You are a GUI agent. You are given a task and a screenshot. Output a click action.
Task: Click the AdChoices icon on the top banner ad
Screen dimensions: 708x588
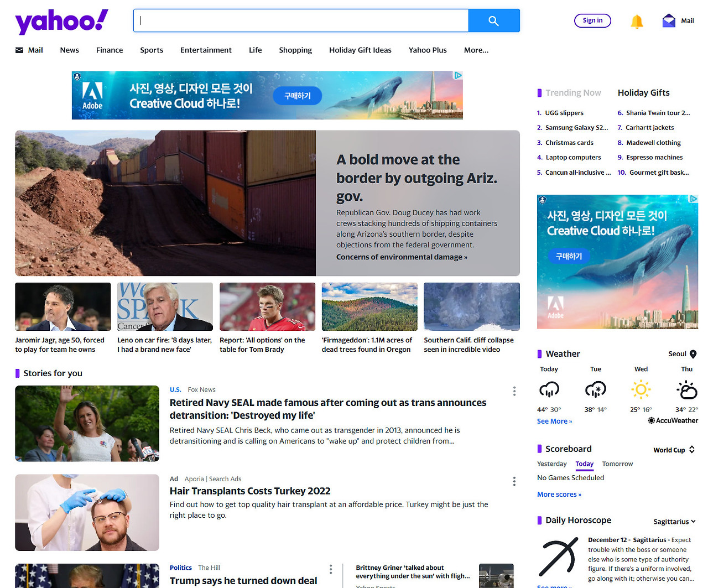coord(458,75)
